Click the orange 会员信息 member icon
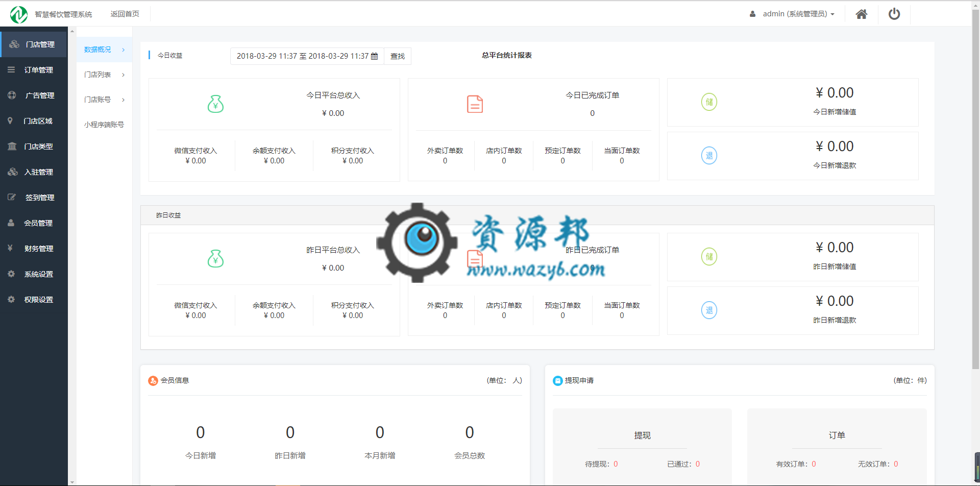The height and width of the screenshot is (486, 980). click(153, 380)
